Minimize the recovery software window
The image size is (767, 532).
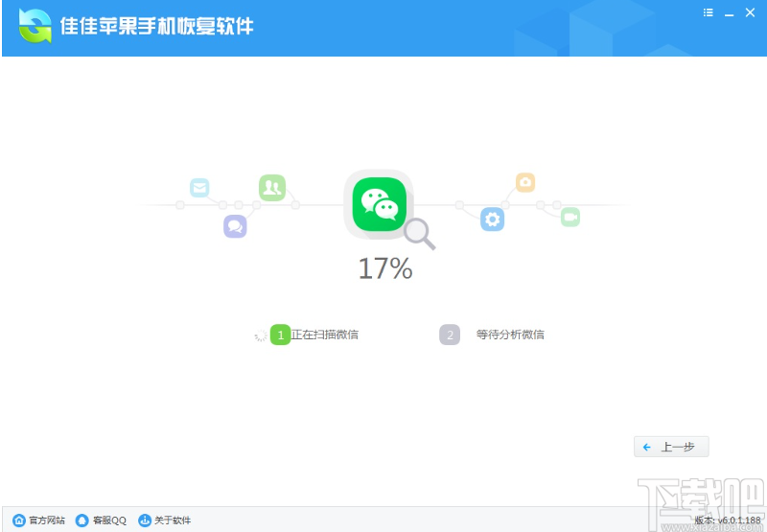(729, 13)
